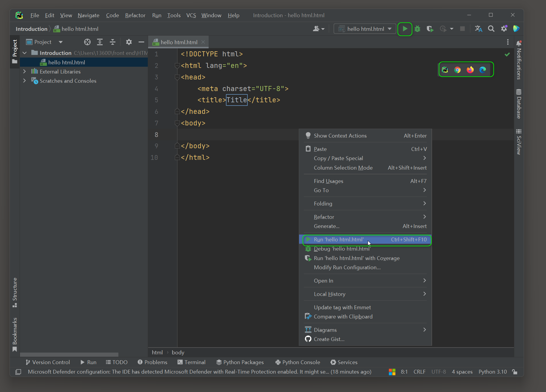
Task: Choose Modify Run Configuration...
Action: [365, 267]
